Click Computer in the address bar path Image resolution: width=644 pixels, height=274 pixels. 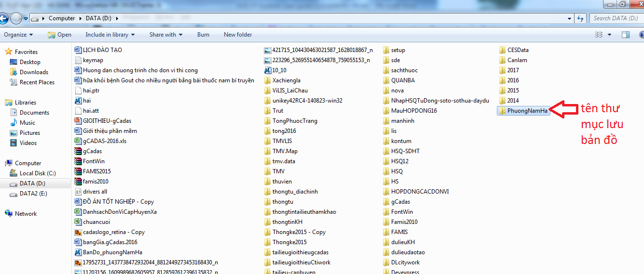[x=62, y=18]
